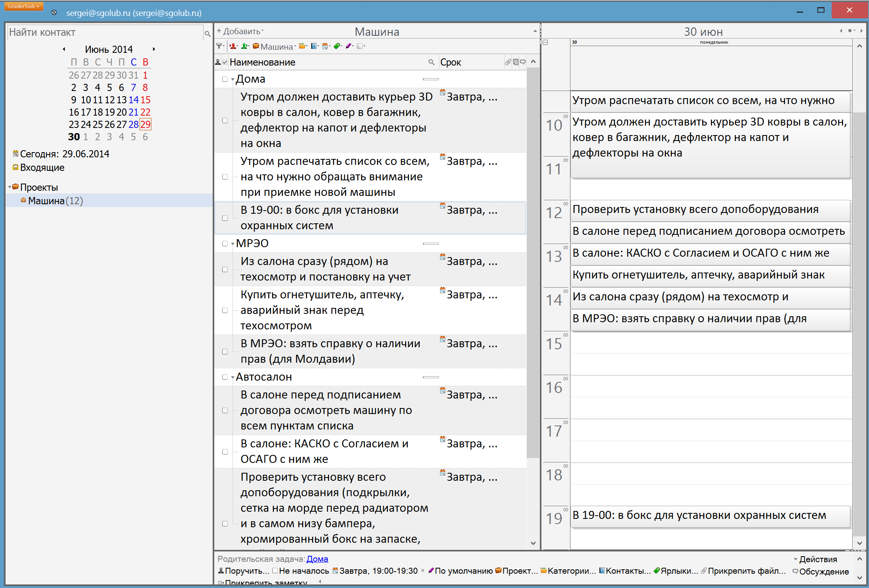Click the calendar date filter icon
The image size is (869, 588).
coord(326,46)
